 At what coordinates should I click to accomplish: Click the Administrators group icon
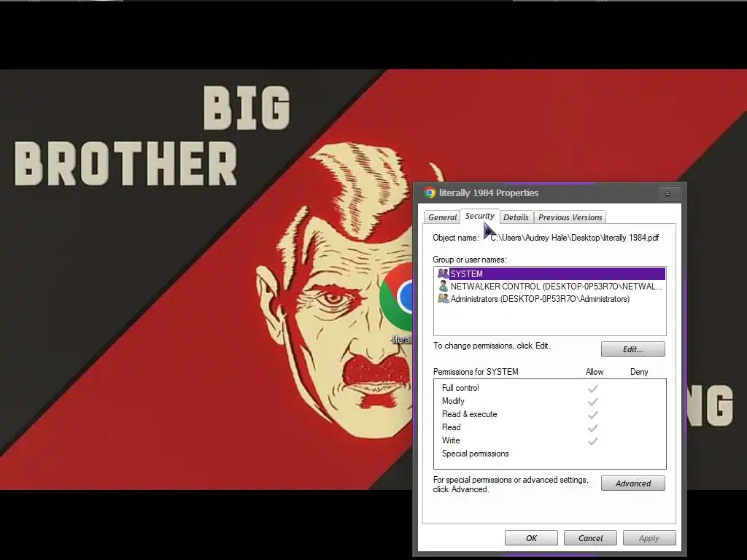pos(443,298)
